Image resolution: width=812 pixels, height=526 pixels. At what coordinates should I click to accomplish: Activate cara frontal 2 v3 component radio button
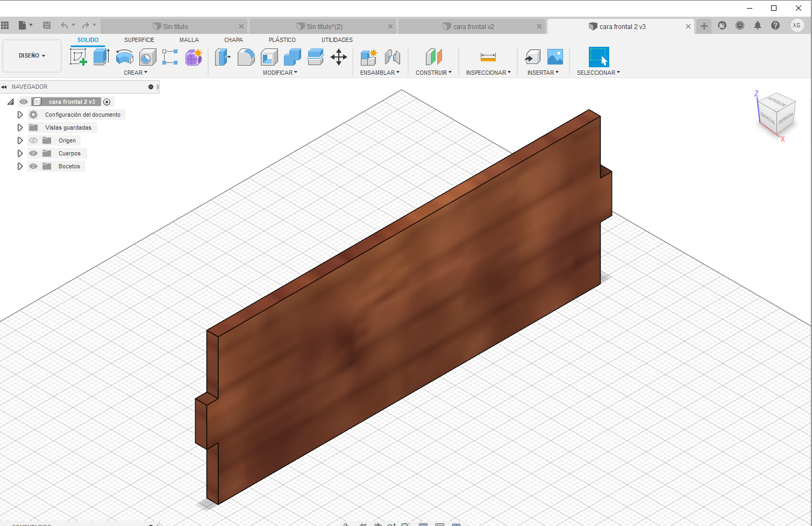pyautogui.click(x=106, y=102)
